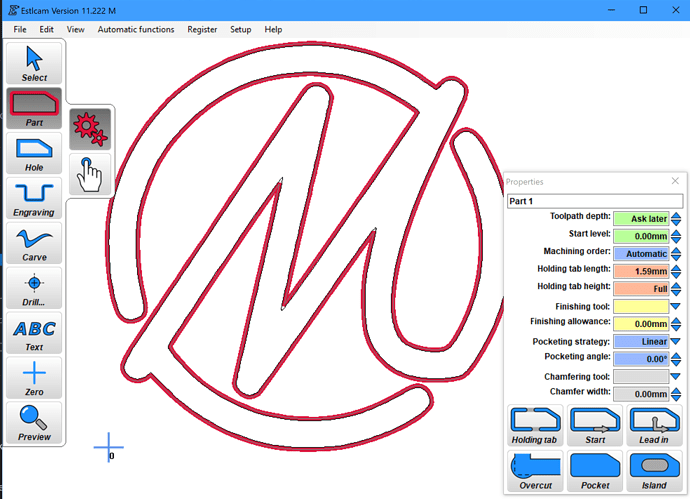Switch to manual hand selection mode
This screenshot has width=690, height=499.
pyautogui.click(x=90, y=172)
